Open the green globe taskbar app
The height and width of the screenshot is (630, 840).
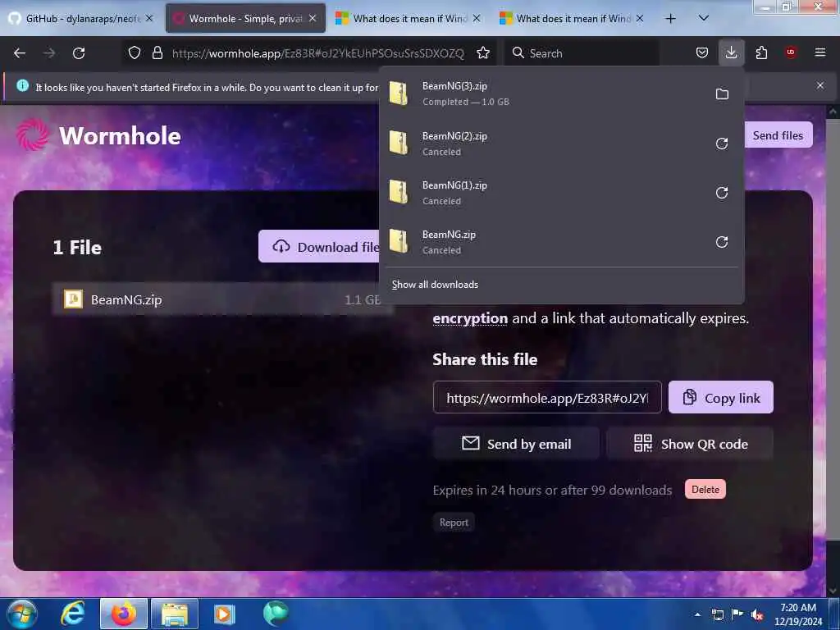point(276,614)
